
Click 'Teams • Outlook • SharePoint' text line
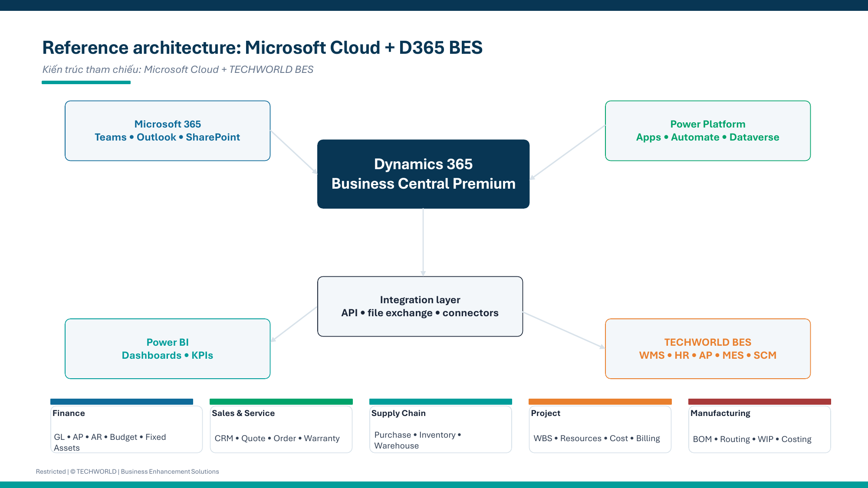click(x=168, y=137)
